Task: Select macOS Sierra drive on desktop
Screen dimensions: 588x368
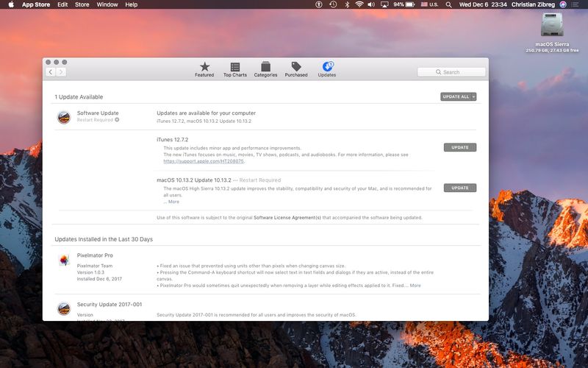Action: (x=552, y=32)
